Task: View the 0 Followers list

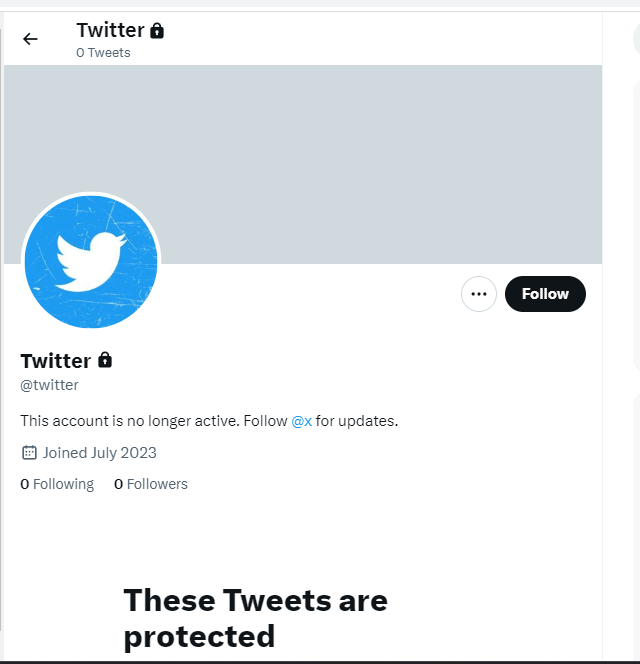Action: click(x=151, y=484)
